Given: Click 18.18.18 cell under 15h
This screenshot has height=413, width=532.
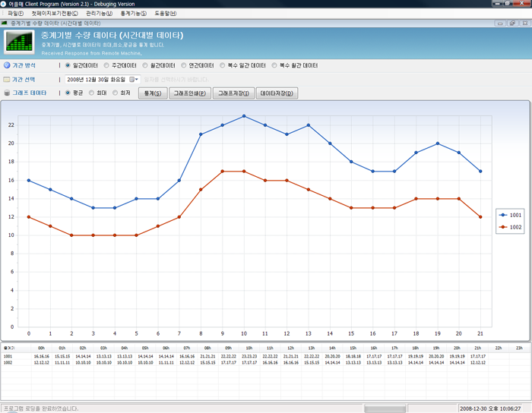Looking at the screenshot, I should [x=353, y=356].
